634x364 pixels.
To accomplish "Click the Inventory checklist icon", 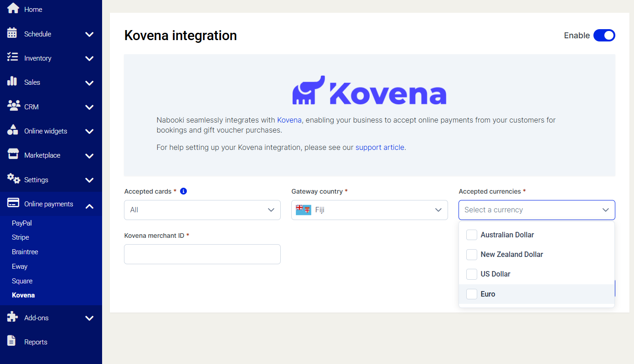I will tap(13, 57).
